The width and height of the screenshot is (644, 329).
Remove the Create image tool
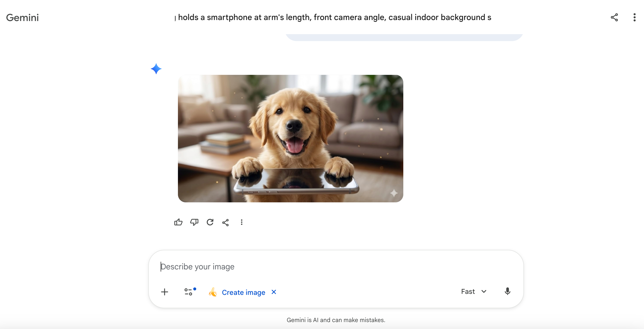point(274,292)
